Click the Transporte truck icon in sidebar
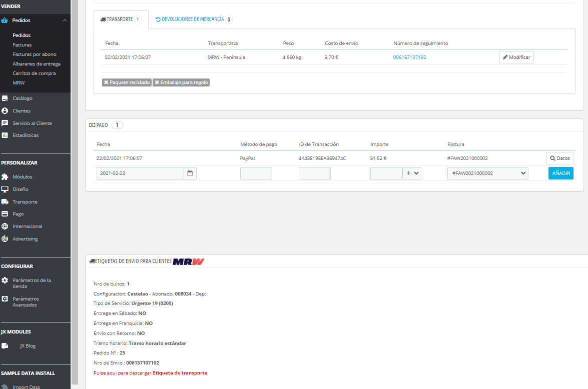 [5, 201]
